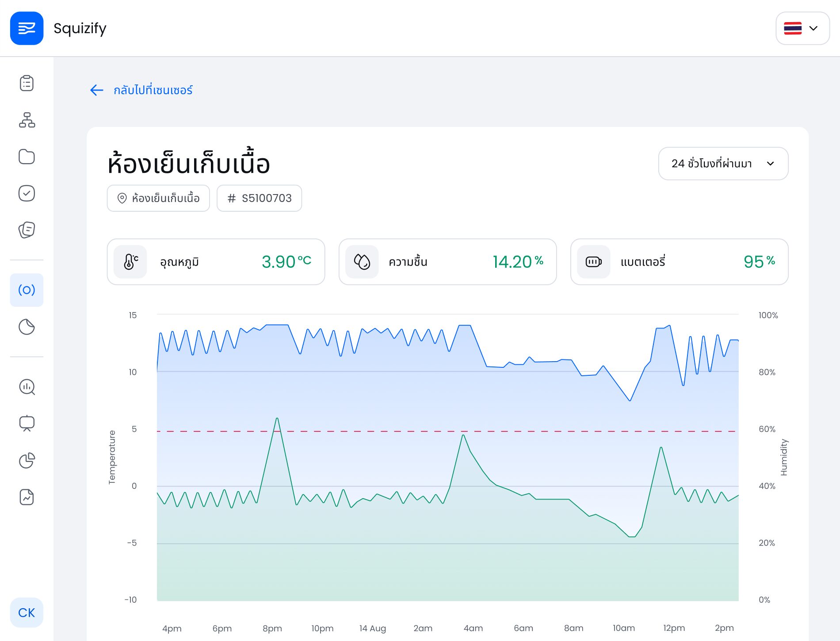Open the Thai flag language selector

793,28
